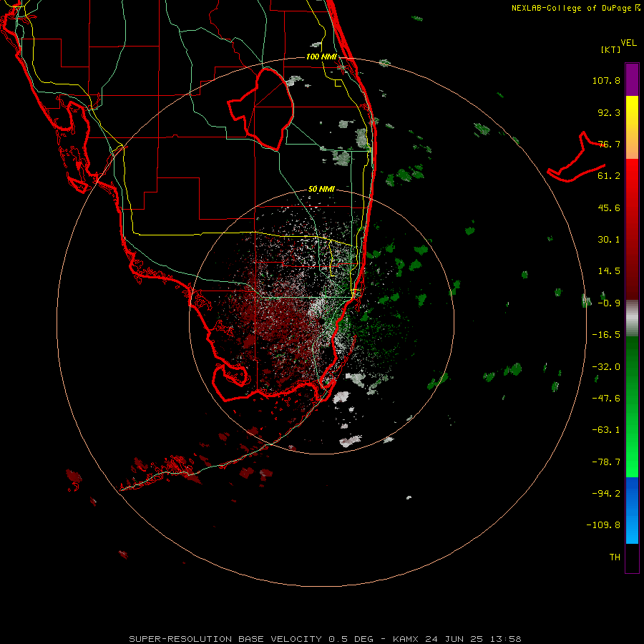Select the 76.7 legend value

(609, 144)
